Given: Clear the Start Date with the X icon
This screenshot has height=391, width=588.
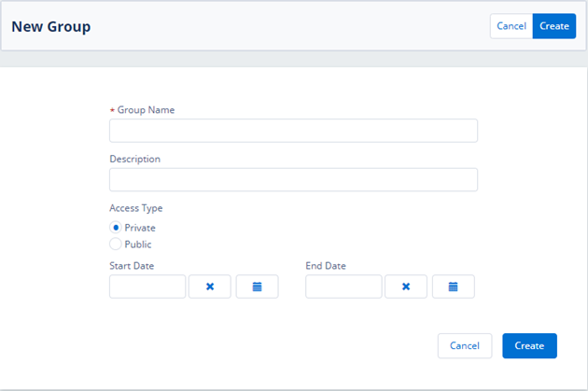Looking at the screenshot, I should (x=210, y=286).
